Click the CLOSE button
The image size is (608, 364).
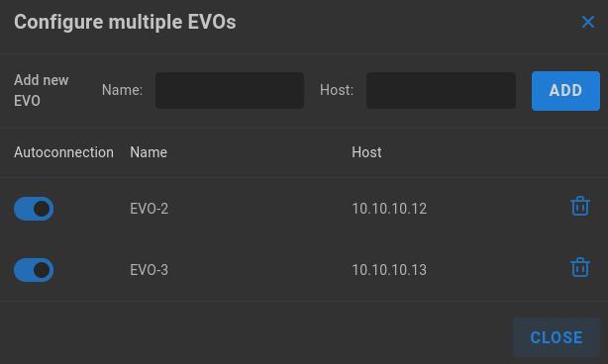tap(557, 337)
